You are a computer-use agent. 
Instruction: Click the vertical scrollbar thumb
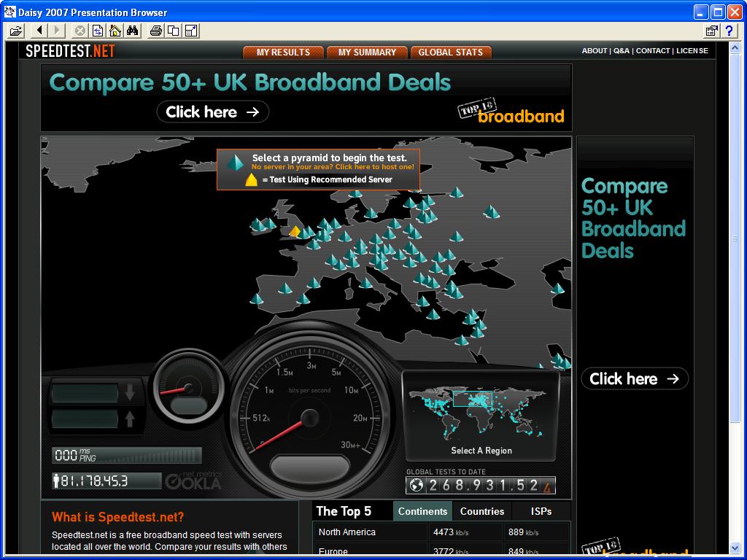(x=734, y=238)
